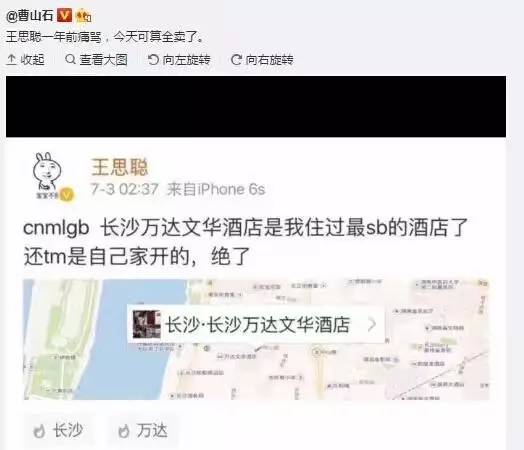Screen dimensions: 524x450
Task: Expand location card chevron arrow
Action: click(372, 324)
